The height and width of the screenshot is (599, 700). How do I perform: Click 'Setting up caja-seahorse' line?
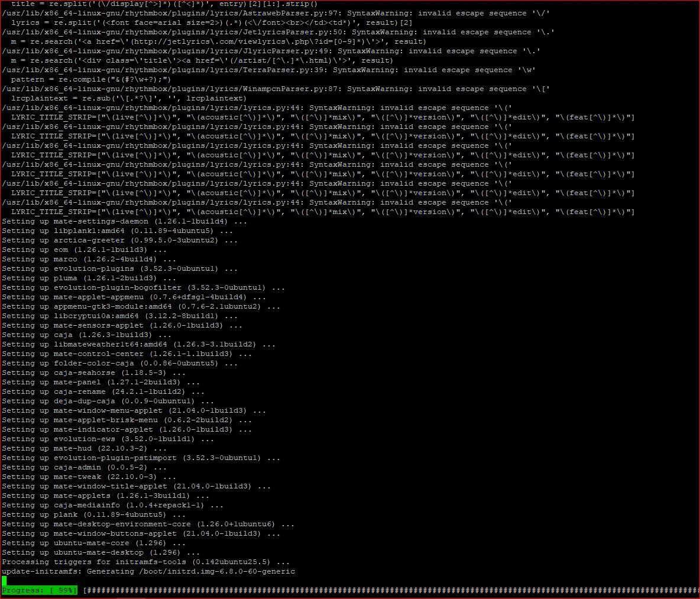pyautogui.click(x=94, y=373)
